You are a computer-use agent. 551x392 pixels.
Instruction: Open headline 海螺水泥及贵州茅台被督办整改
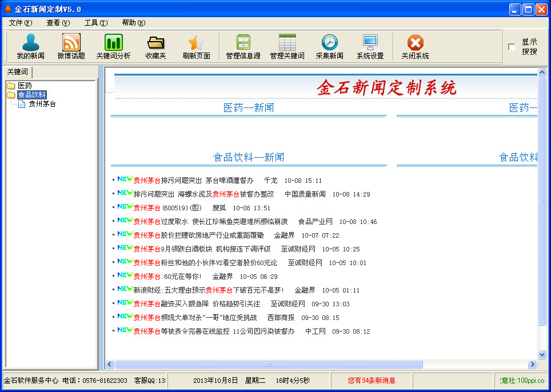click(204, 194)
